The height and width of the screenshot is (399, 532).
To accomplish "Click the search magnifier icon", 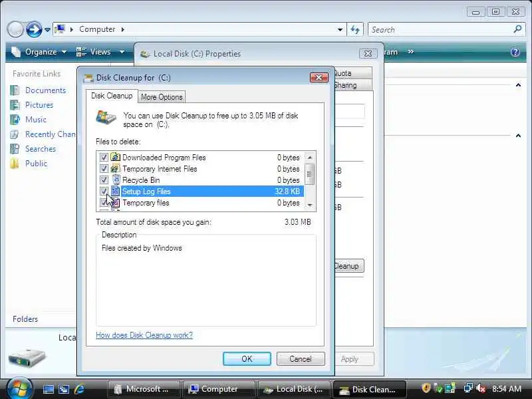I will (x=517, y=29).
